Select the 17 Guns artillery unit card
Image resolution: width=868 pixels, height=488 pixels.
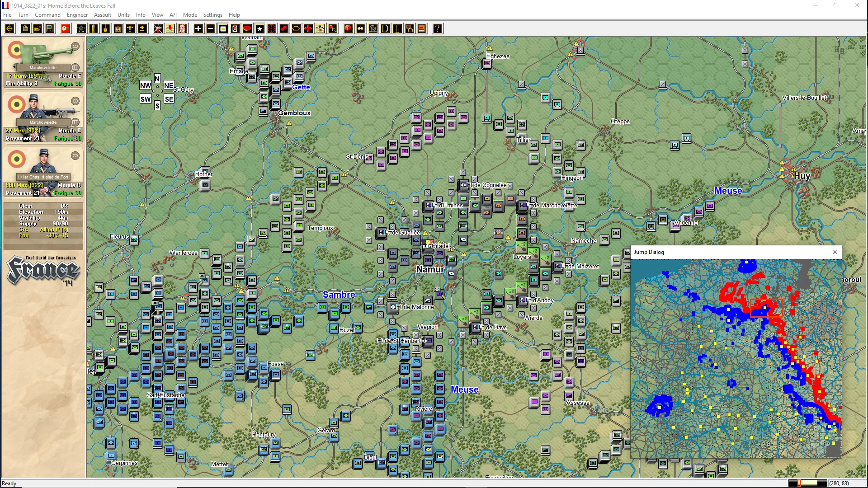(x=43, y=63)
